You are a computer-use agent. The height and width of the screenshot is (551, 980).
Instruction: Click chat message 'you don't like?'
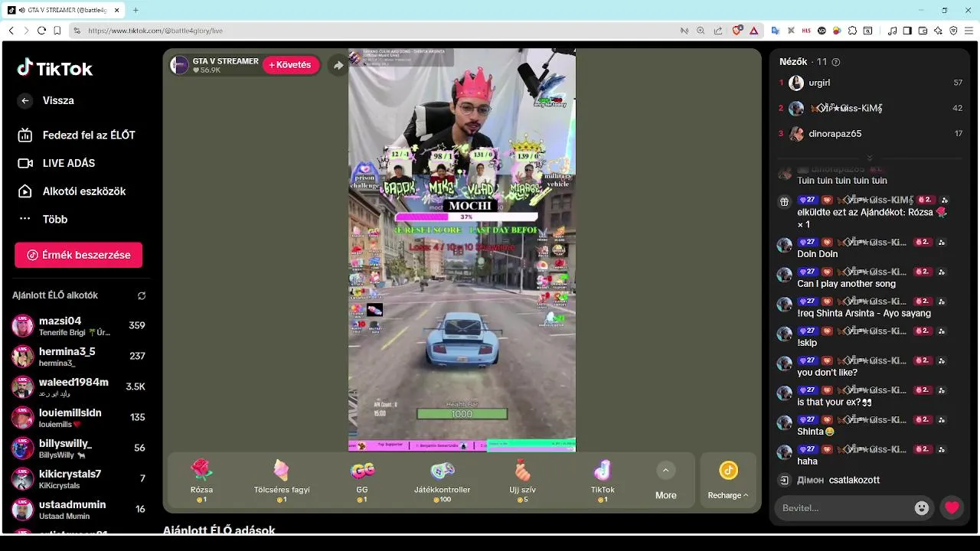coord(827,373)
